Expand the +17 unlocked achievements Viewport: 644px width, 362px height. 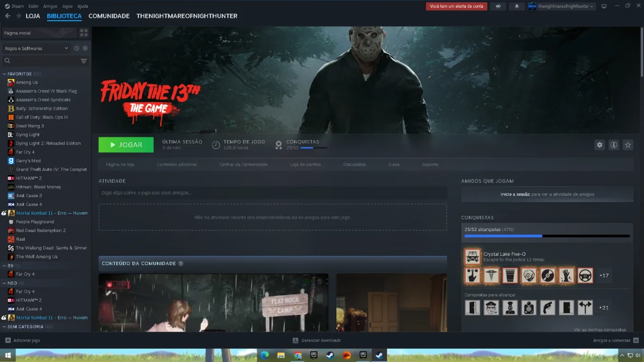(x=604, y=276)
